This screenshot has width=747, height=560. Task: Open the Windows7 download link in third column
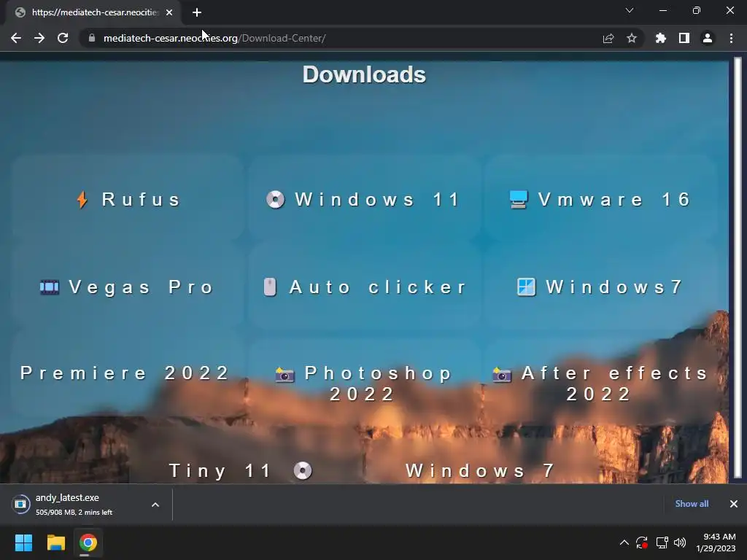600,287
